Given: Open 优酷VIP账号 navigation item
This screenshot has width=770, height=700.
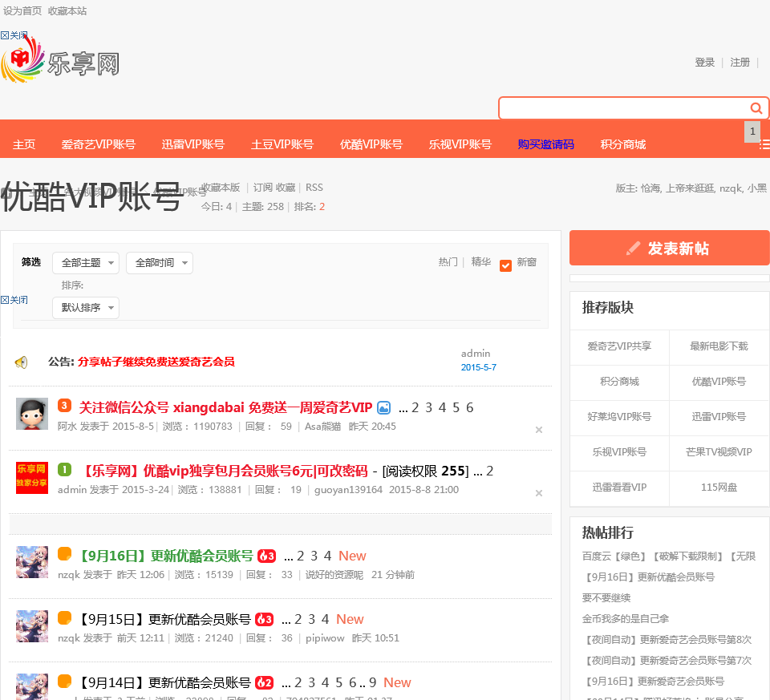Looking at the screenshot, I should click(371, 144).
